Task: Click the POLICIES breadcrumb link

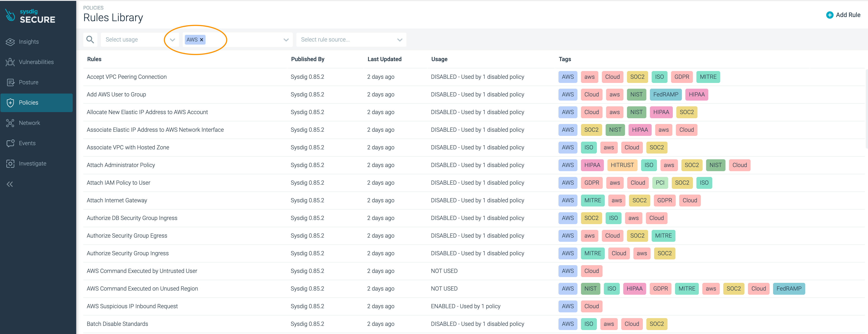Action: coord(93,8)
